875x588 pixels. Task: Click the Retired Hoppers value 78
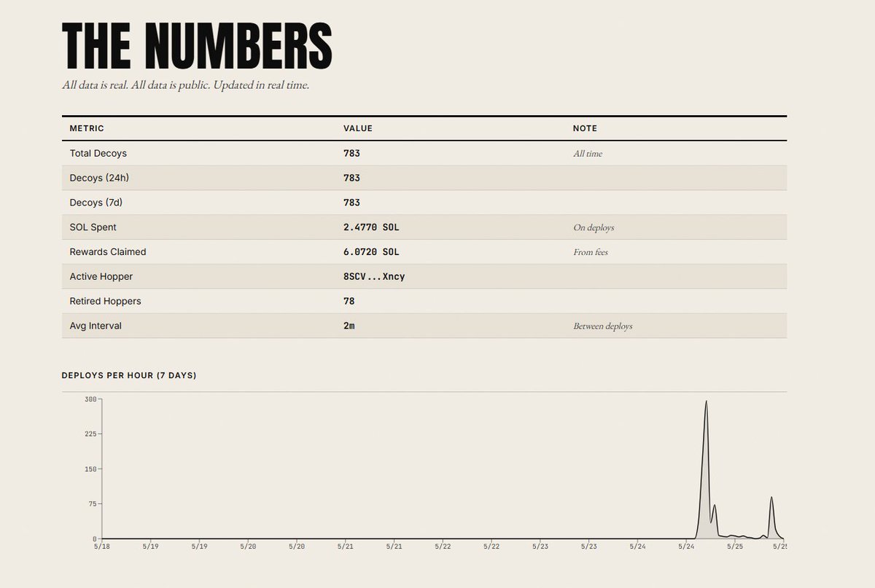click(x=349, y=301)
